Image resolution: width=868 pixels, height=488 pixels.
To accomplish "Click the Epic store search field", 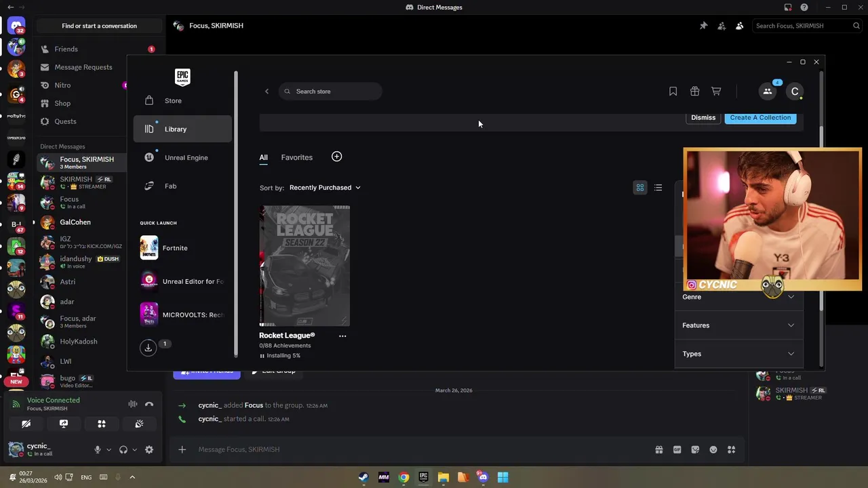I will [330, 91].
